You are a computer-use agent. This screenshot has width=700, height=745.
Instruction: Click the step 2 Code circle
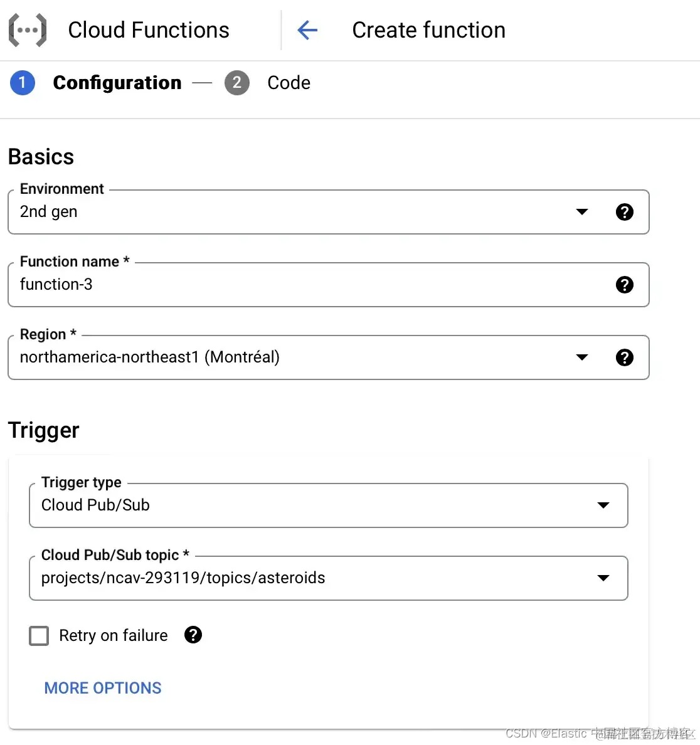(x=237, y=83)
